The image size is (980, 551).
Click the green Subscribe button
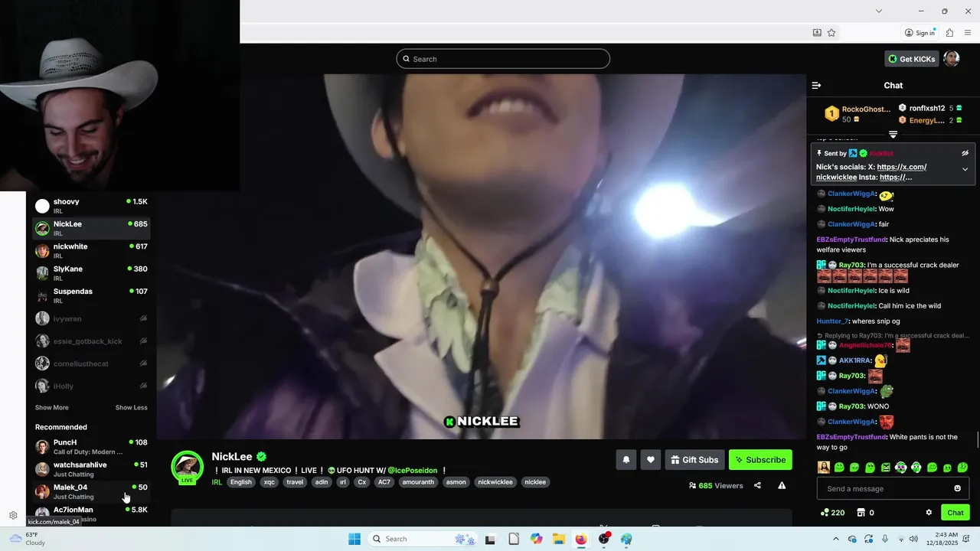(x=760, y=460)
